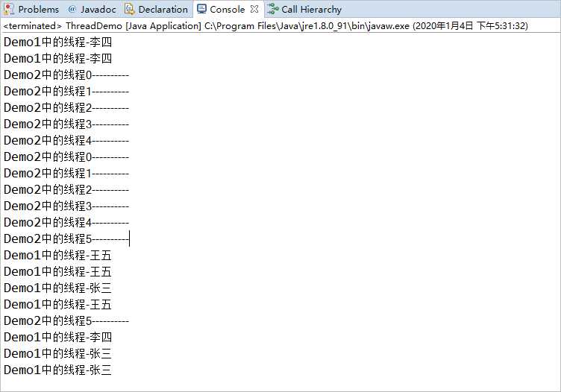The width and height of the screenshot is (561, 392).
Task: Close the Console view with its X
Action: [x=254, y=9]
